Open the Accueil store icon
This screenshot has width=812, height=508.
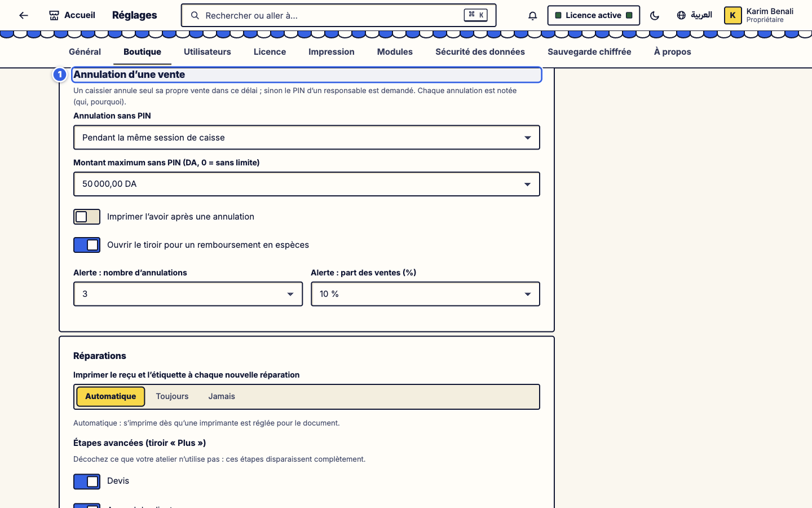(x=54, y=15)
